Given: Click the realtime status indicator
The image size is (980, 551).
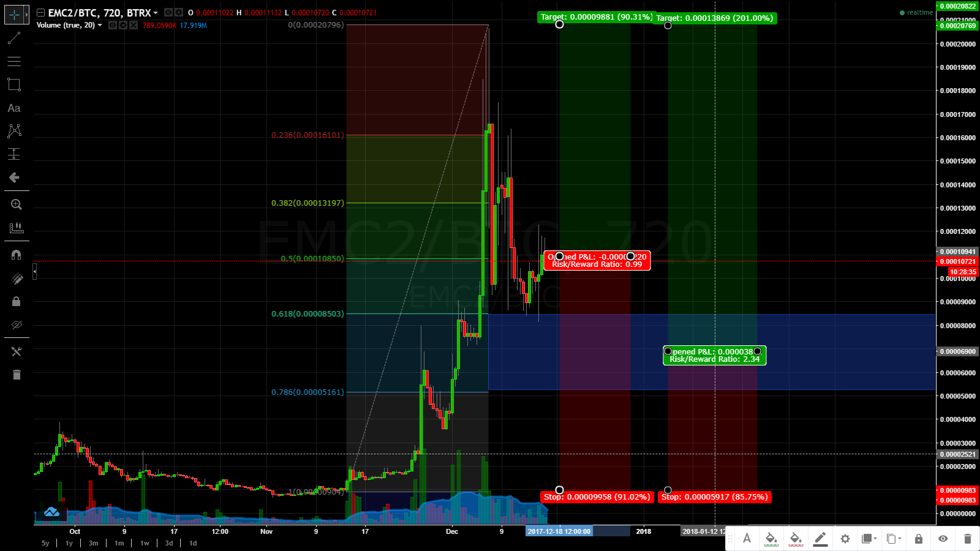Looking at the screenshot, I should coord(916,13).
